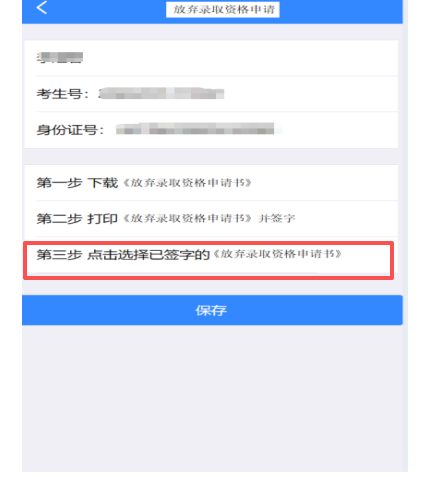Click the 第二步 step label
427x477 pixels.
(59, 219)
